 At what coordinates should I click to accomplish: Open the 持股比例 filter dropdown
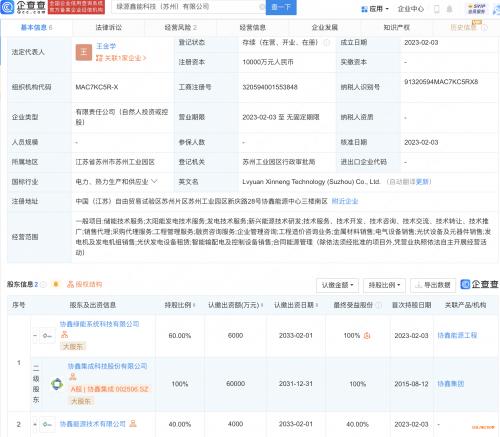click(384, 285)
